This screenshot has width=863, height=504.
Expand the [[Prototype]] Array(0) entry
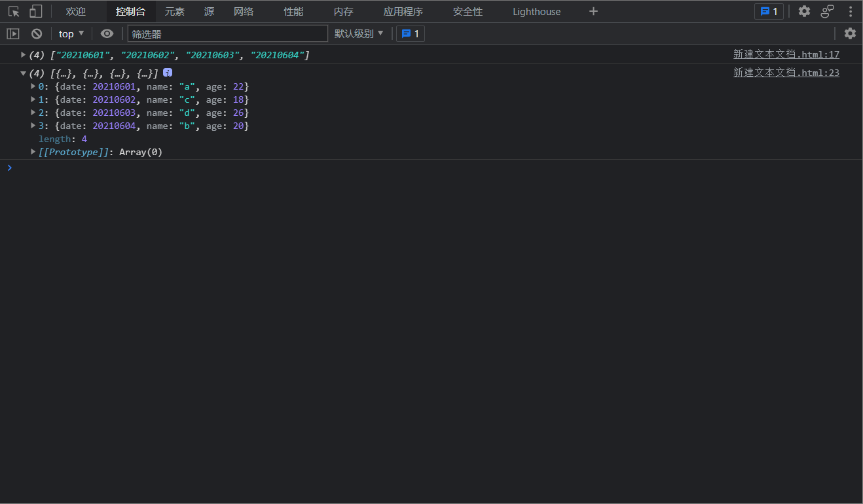[33, 152]
